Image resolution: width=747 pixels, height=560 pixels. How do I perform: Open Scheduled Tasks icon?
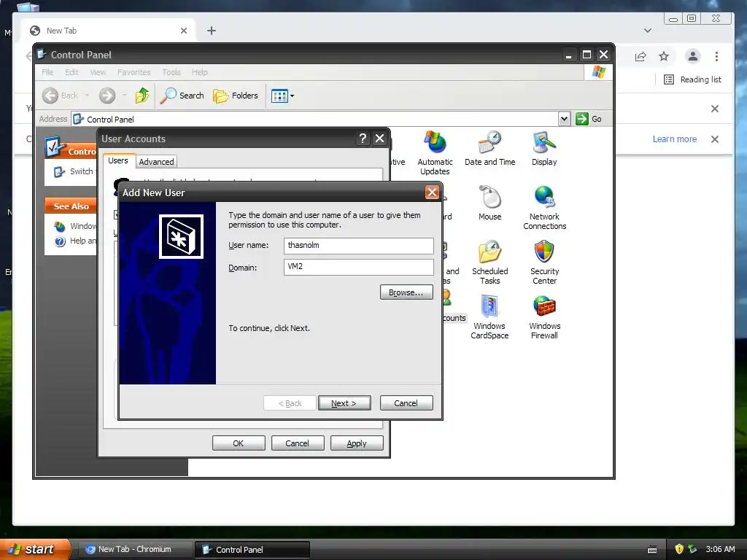click(489, 262)
